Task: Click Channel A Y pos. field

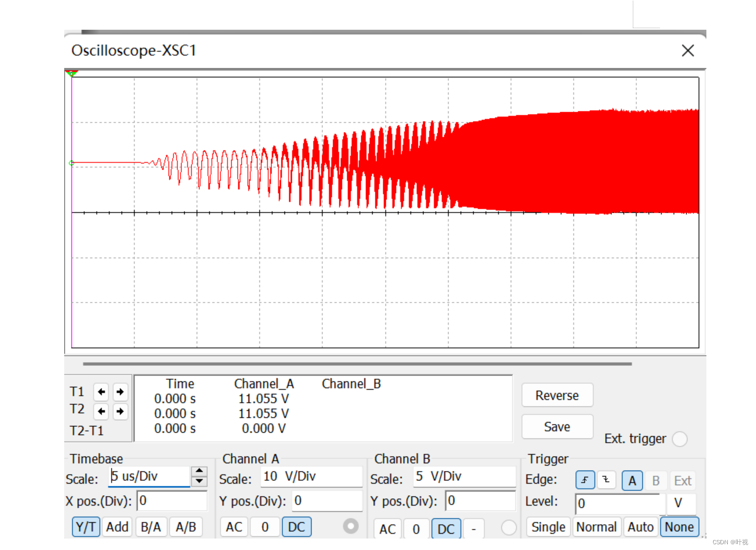Action: pyautogui.click(x=327, y=501)
